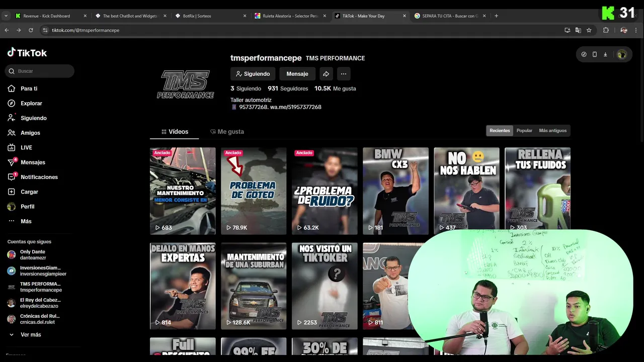
Task: Switch to The best ChatBot and Widgets tab
Action: coord(130,16)
